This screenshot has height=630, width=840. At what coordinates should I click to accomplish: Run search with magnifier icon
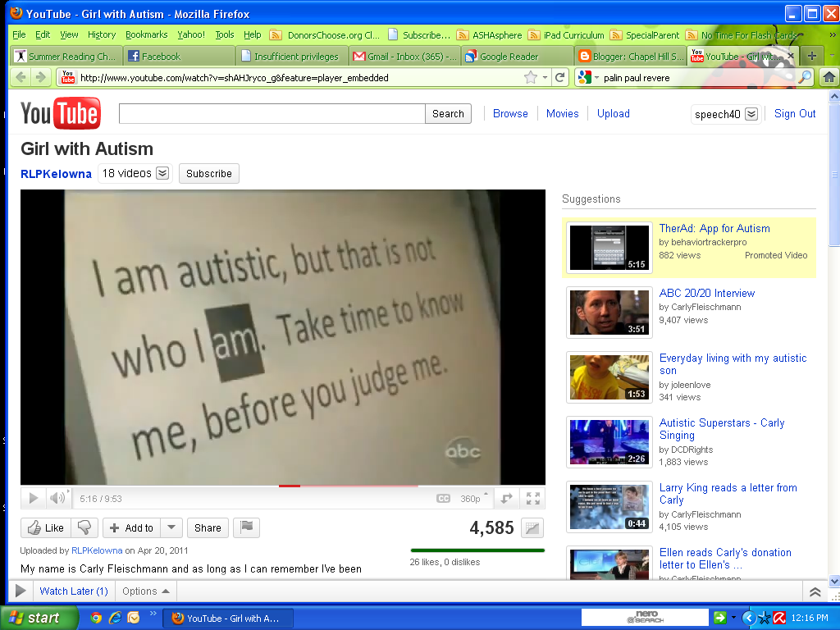(x=804, y=78)
